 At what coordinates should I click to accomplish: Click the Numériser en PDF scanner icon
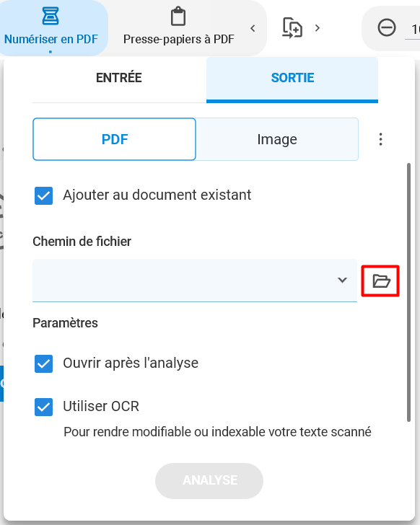[51, 16]
